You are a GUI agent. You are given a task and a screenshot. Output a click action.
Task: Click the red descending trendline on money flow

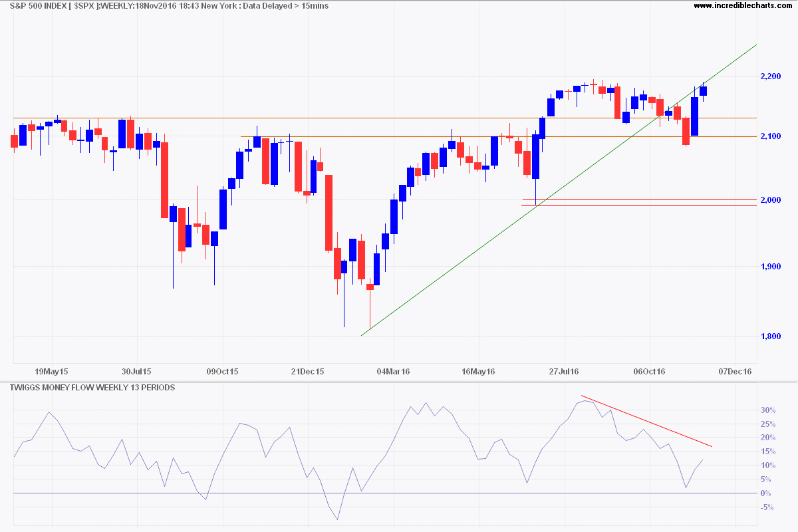click(646, 421)
